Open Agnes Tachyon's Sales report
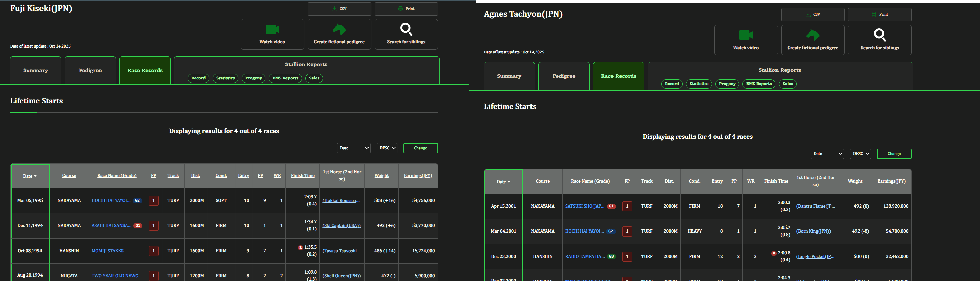980x281 pixels. click(x=788, y=84)
